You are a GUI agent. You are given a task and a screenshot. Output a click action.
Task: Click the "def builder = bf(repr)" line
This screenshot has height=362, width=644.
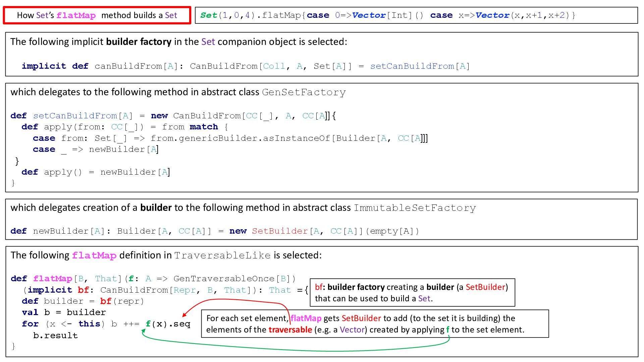pyautogui.click(x=83, y=301)
